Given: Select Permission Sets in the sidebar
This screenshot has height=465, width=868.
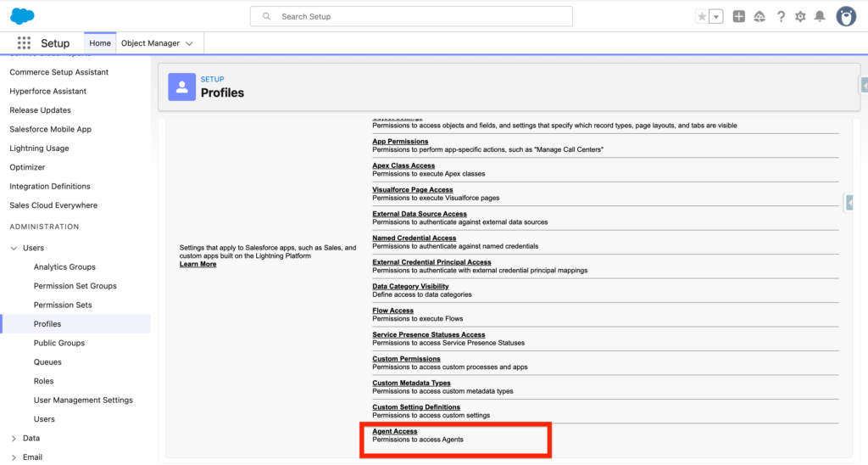Looking at the screenshot, I should tap(63, 305).
